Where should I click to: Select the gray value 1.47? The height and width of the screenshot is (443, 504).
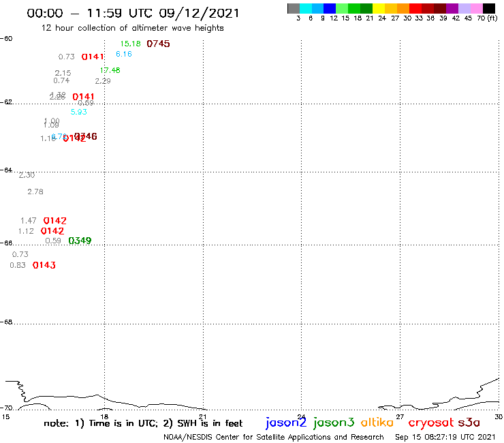29,221
